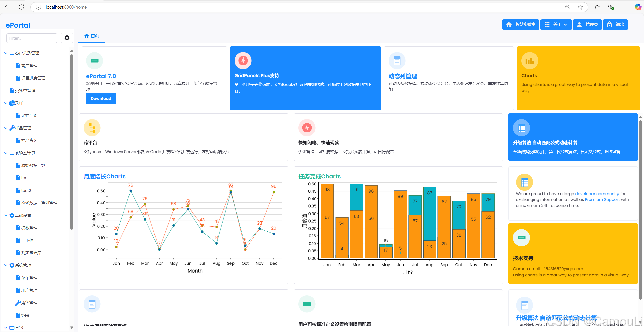Click the gear settings icon beside Filter
The width and height of the screenshot is (644, 332).
tap(67, 38)
